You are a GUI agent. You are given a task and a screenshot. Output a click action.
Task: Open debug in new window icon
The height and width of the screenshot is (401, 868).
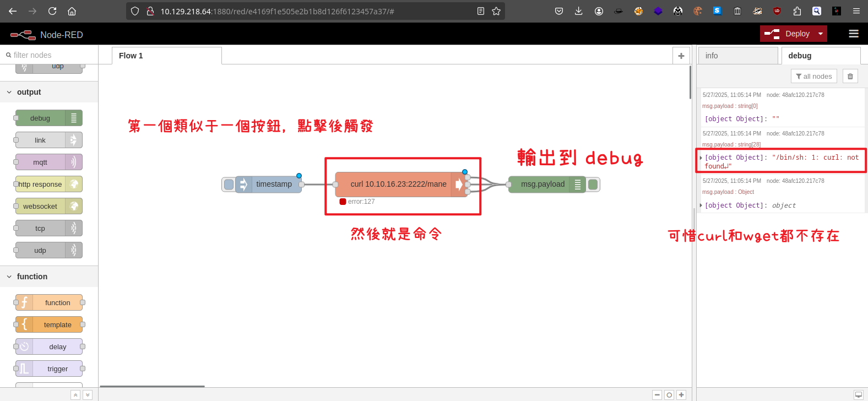point(859,395)
